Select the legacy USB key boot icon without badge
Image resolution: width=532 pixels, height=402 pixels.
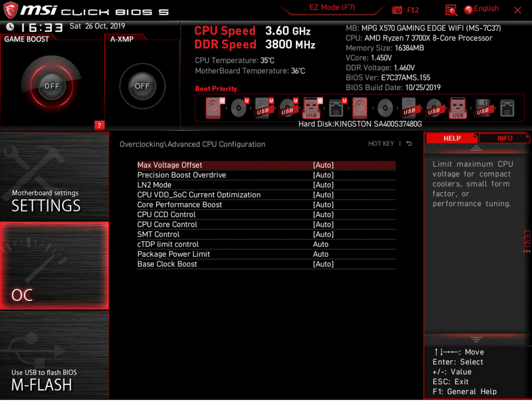pos(458,108)
